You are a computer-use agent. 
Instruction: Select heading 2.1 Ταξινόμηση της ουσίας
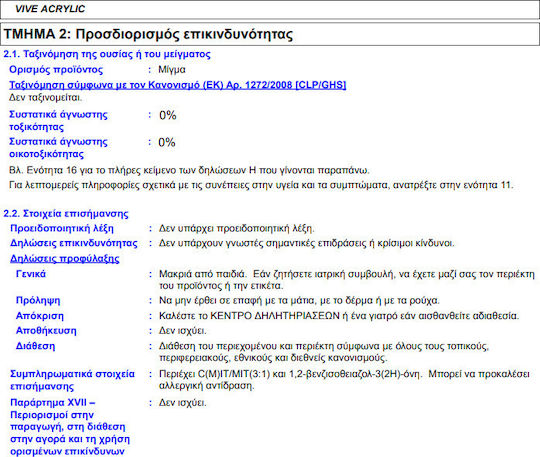[x=107, y=54]
